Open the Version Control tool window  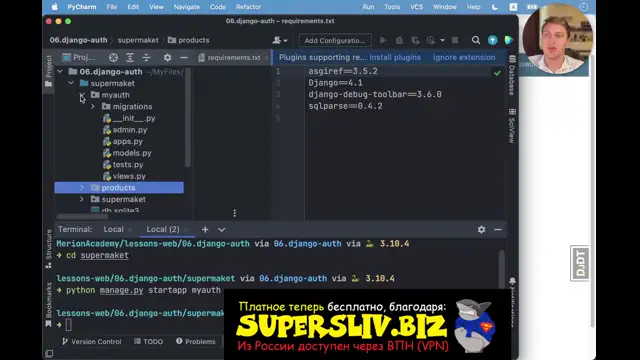click(x=92, y=342)
